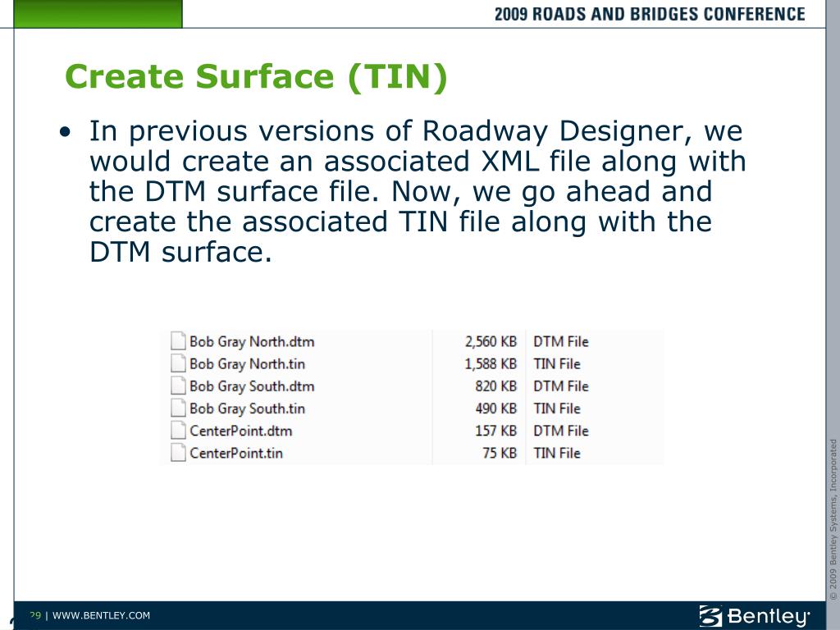840x630 pixels.
Task: Click the file icon beside Bob Gray North.tin
Action: pos(178,363)
